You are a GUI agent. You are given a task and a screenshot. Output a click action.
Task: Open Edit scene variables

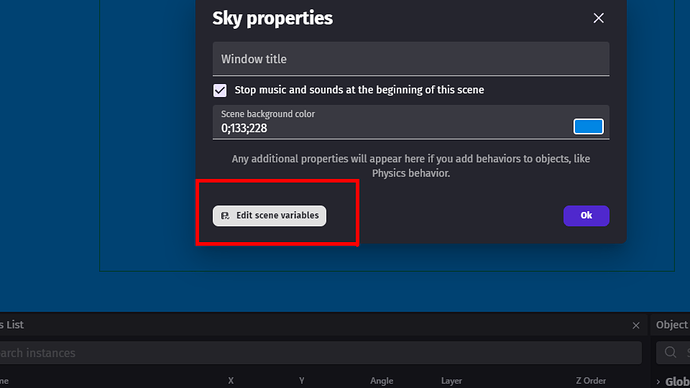click(x=269, y=216)
